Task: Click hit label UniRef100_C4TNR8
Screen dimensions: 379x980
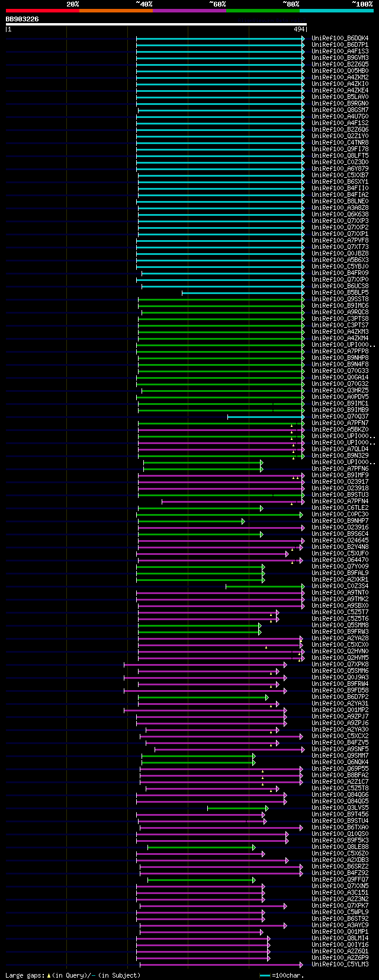Action: 340,142
